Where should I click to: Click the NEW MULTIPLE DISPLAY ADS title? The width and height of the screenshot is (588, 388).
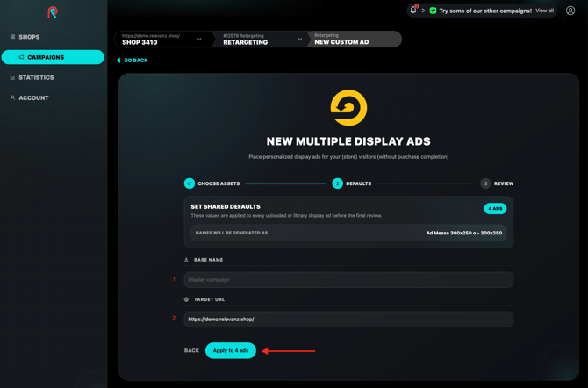pos(348,141)
